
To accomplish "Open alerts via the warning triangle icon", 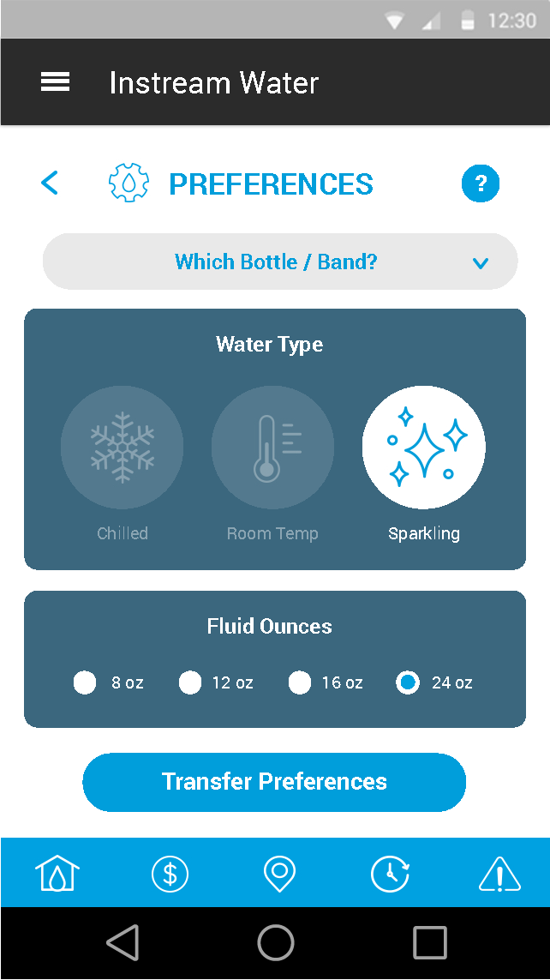I will click(x=499, y=874).
